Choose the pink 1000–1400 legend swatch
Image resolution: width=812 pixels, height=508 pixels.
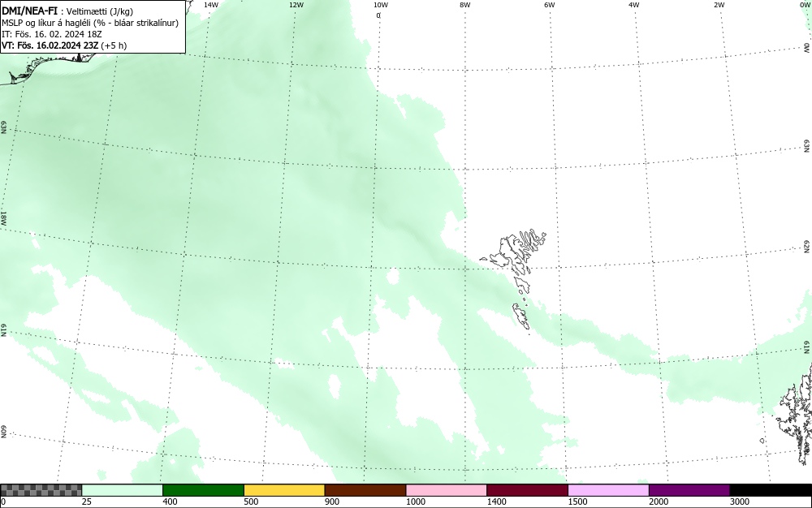(447, 490)
